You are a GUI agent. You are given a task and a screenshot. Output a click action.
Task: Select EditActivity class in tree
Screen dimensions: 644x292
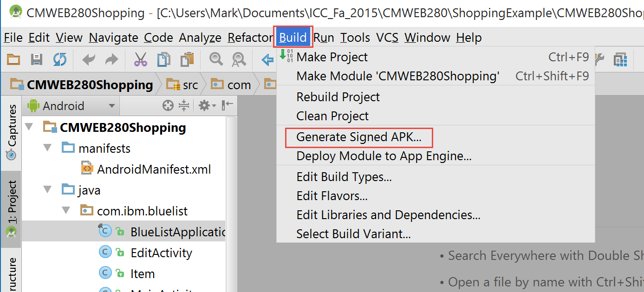tap(146, 253)
